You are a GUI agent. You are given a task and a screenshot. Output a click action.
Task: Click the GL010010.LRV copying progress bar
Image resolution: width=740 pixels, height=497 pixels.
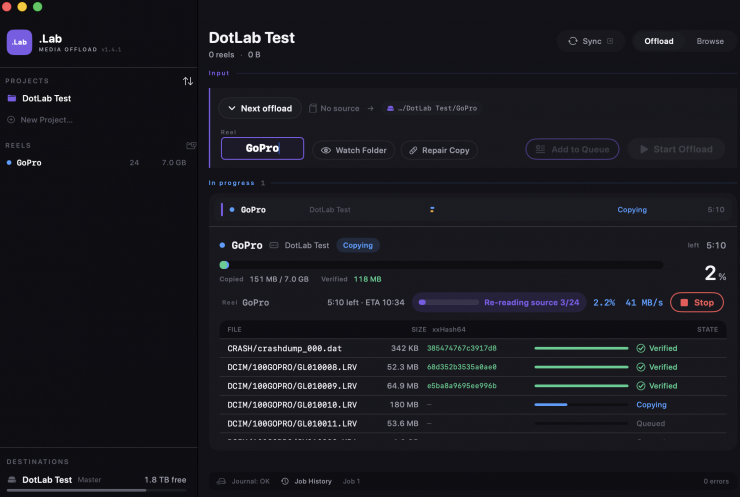[x=581, y=404]
